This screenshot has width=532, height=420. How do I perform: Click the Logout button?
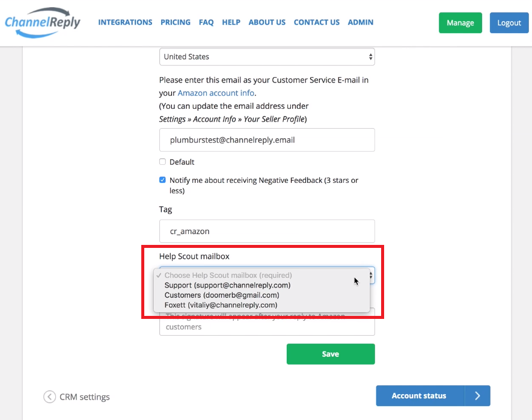click(x=509, y=23)
